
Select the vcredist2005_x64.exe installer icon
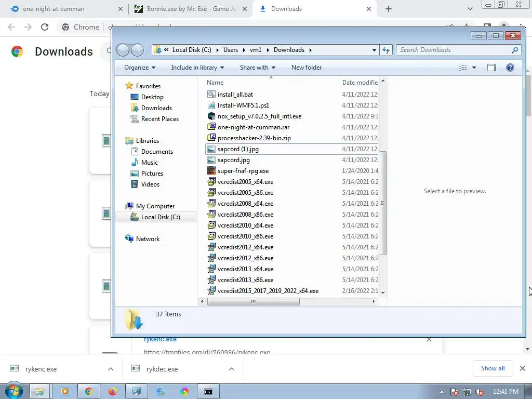coord(211,181)
